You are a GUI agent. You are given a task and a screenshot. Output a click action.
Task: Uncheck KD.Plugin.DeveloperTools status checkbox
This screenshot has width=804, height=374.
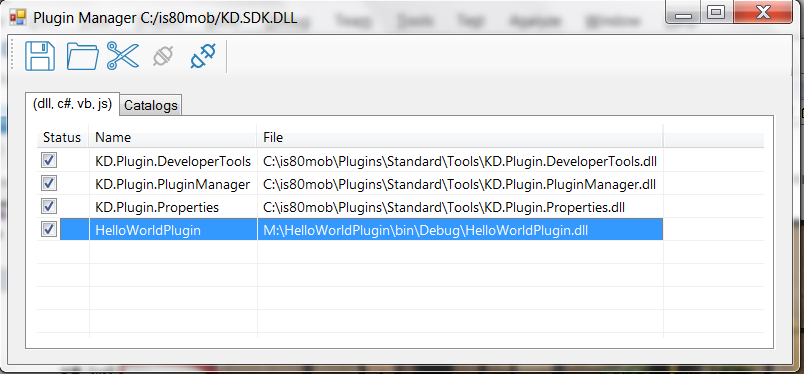(49, 161)
